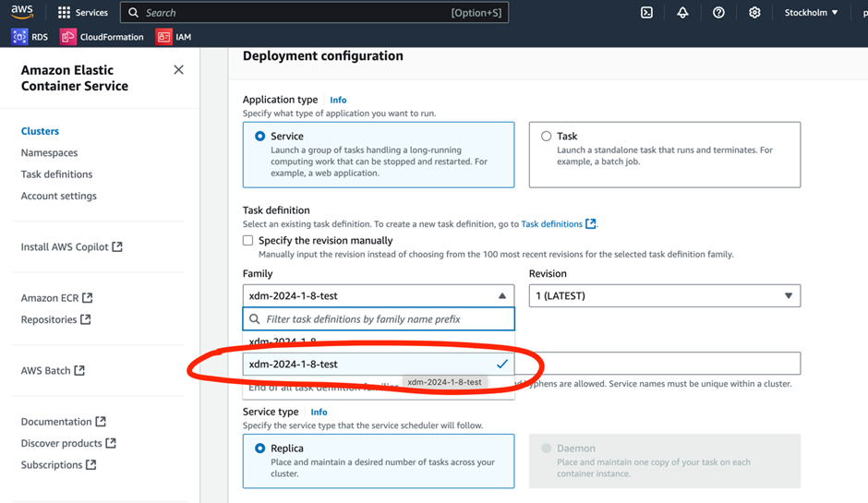Open Info next to Service type

(x=319, y=412)
